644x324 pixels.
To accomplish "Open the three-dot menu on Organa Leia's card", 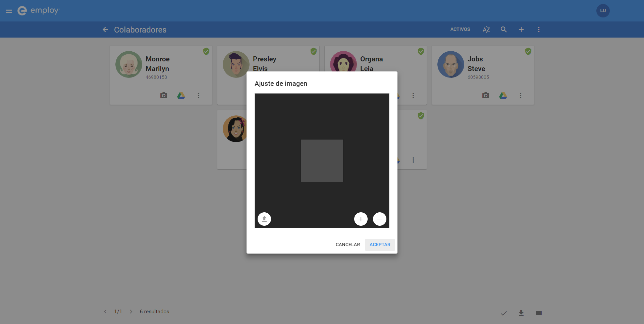I will 413,96.
